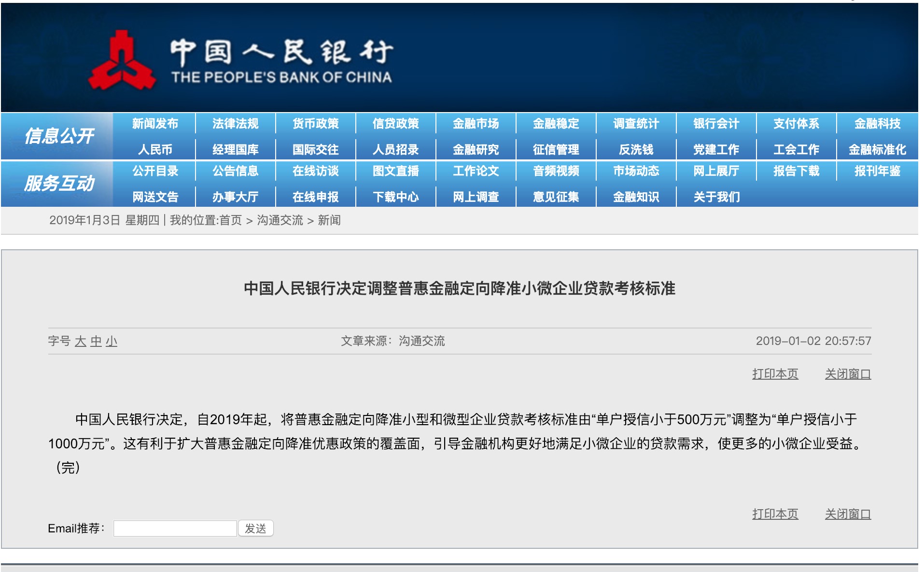Set font size to 大

pyautogui.click(x=80, y=342)
